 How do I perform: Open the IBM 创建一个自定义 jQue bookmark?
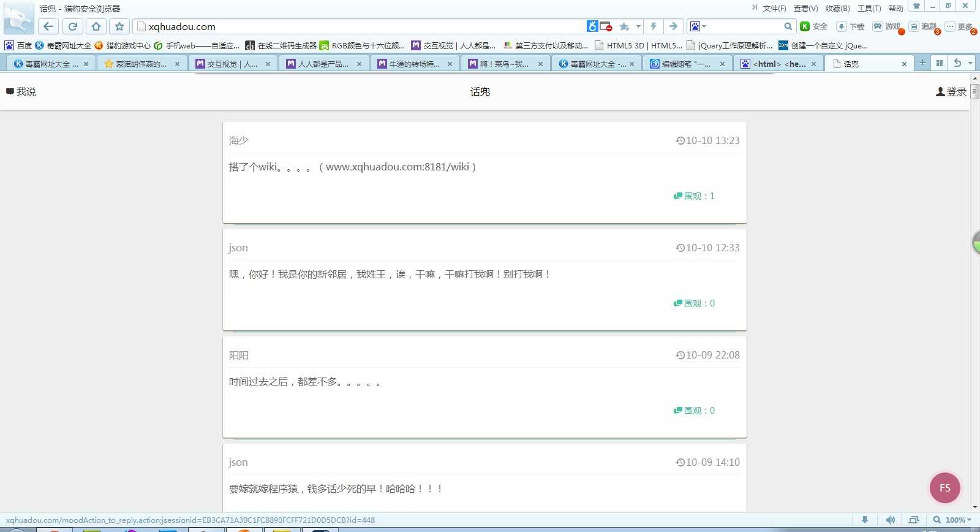pyautogui.click(x=823, y=45)
